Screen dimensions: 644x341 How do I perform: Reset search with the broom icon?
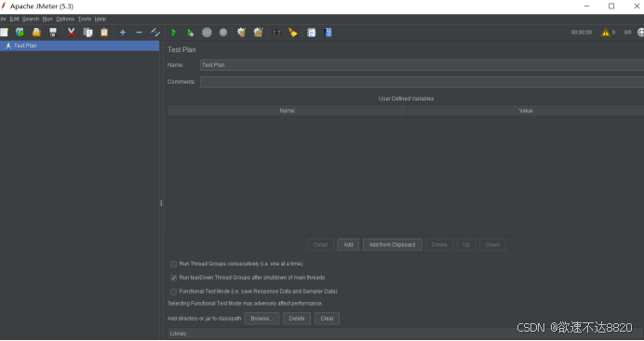(293, 32)
